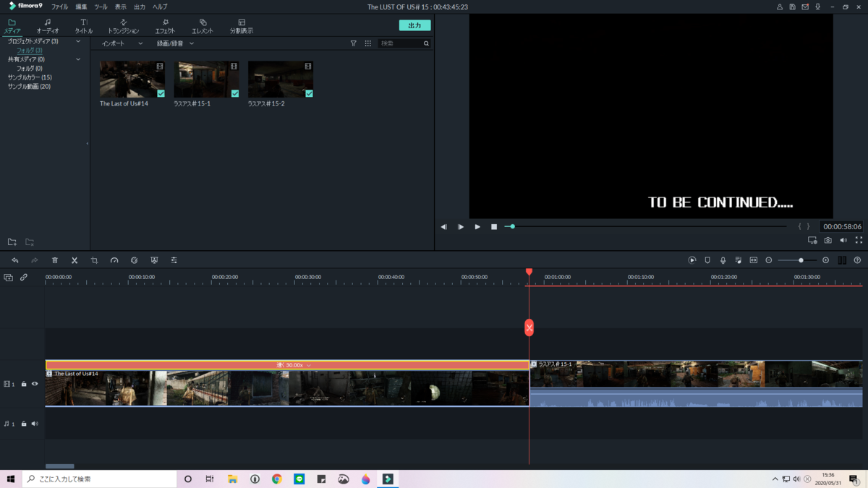868x488 pixels.
Task: Collapse the 共有メディア tree chevron
Action: (78, 59)
